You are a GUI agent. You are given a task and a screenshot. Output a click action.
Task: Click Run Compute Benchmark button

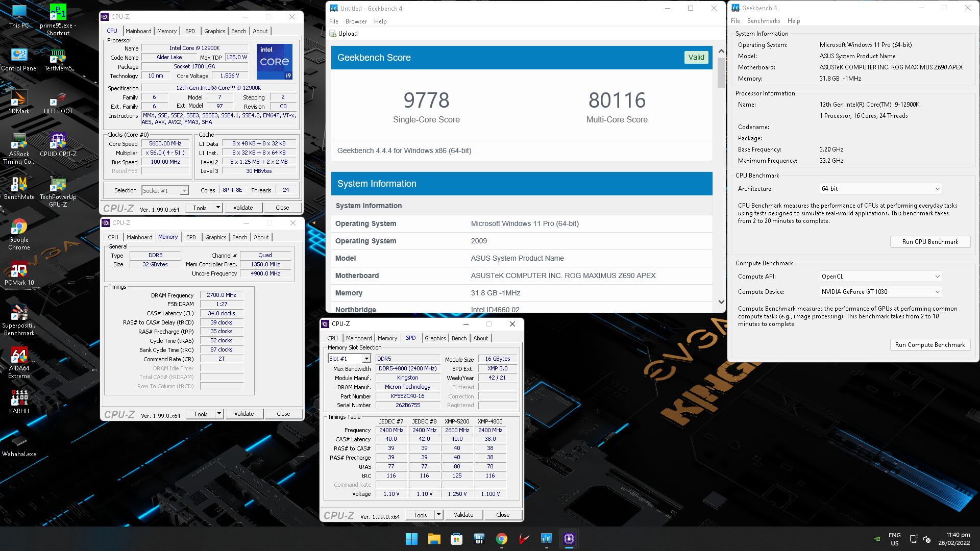pyautogui.click(x=930, y=345)
